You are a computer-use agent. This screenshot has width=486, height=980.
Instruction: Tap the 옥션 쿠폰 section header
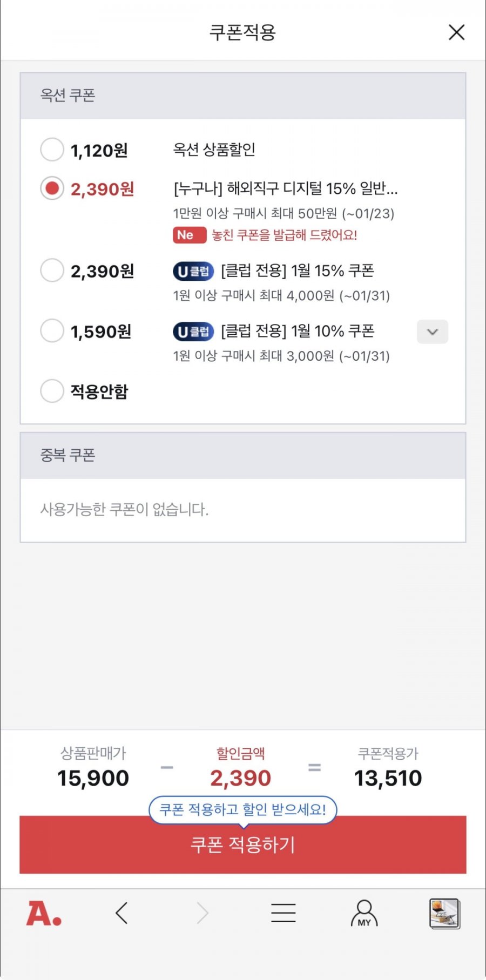pyautogui.click(x=243, y=96)
